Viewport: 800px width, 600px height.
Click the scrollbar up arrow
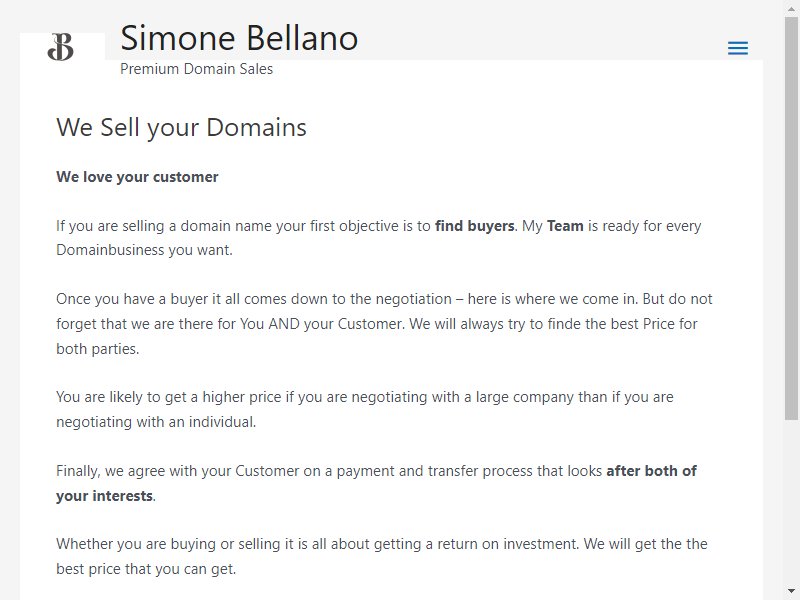pos(791,9)
